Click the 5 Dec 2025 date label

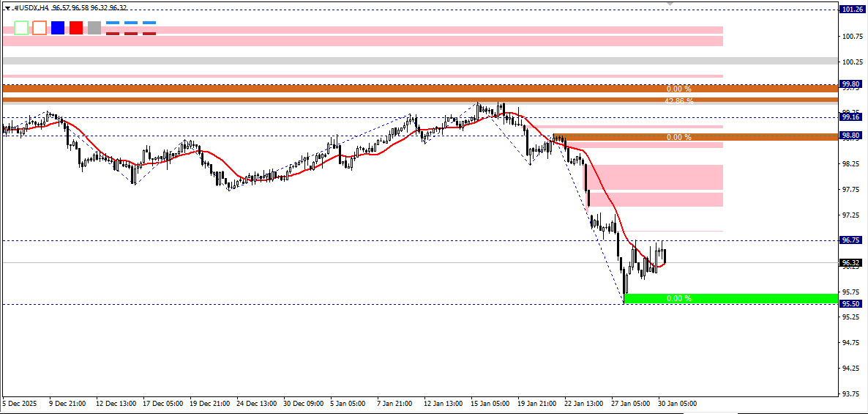point(19,404)
